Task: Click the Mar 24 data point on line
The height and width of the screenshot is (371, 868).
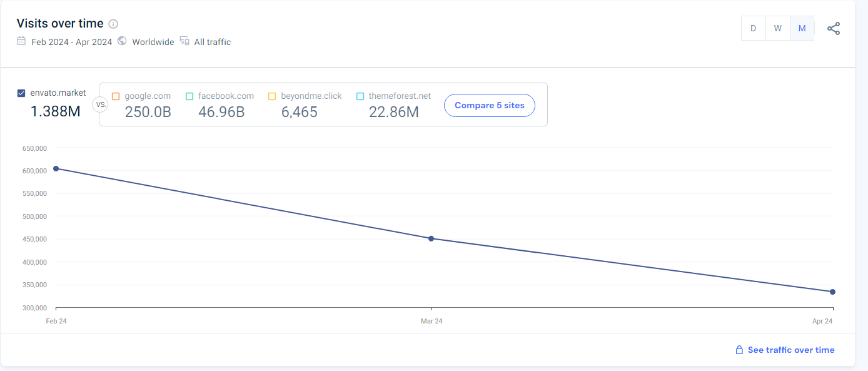Action: click(x=431, y=238)
